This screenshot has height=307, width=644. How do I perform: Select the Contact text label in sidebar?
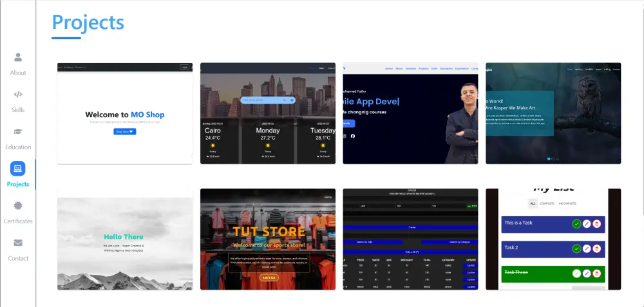[x=18, y=258]
